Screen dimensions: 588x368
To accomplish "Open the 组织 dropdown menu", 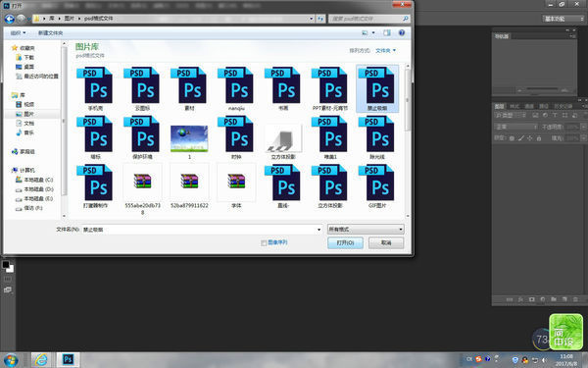I will (x=18, y=33).
